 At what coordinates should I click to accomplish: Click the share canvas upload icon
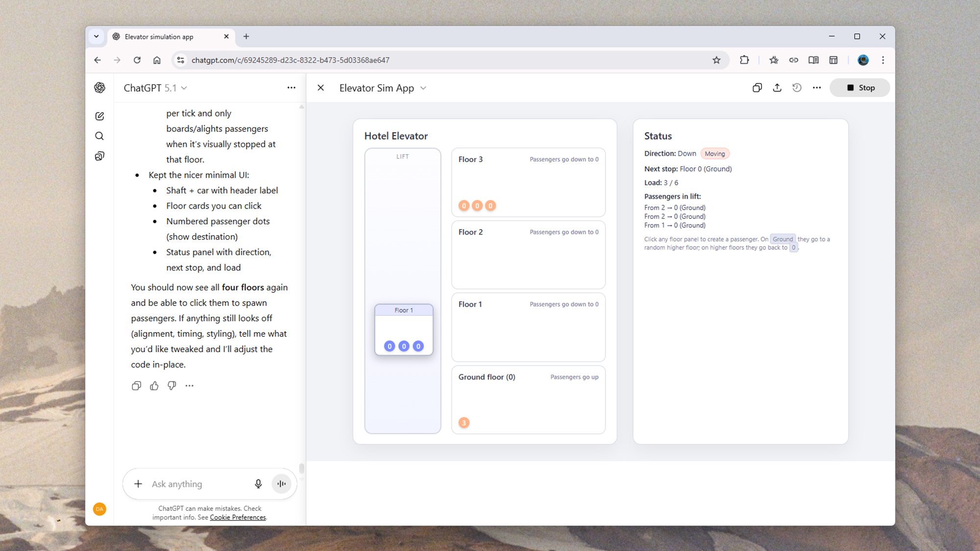(x=777, y=88)
